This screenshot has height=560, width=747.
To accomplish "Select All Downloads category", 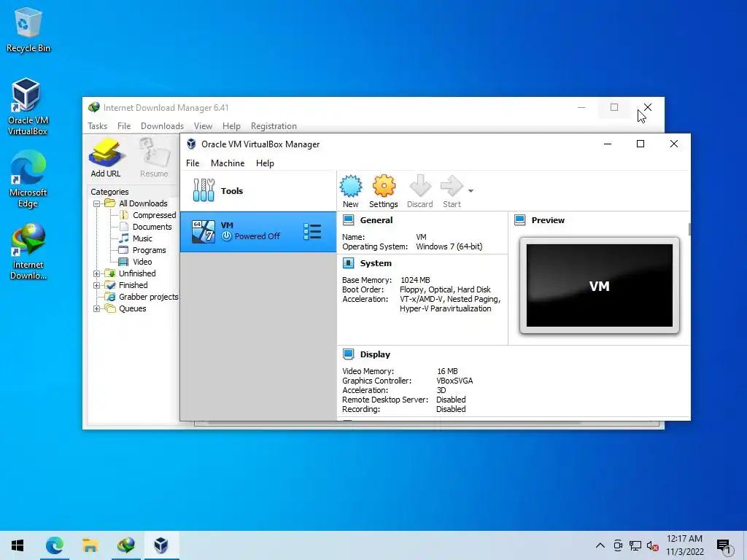I will tap(143, 203).
